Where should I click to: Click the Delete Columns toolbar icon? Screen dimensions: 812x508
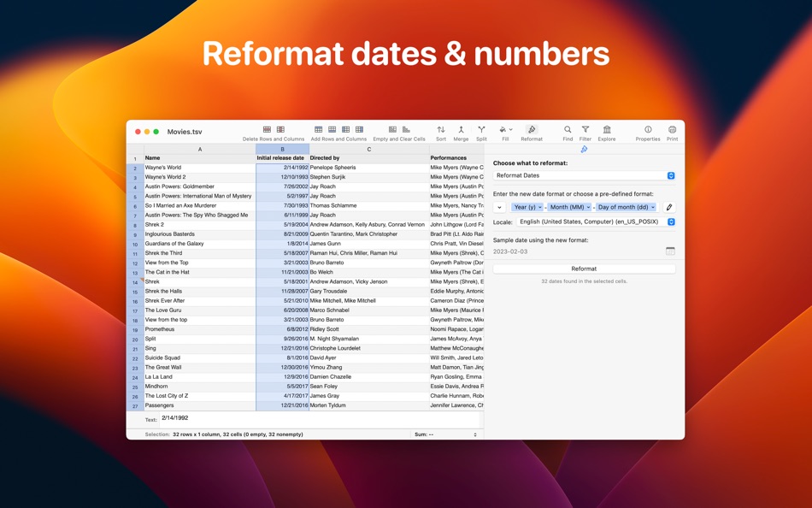coord(280,130)
